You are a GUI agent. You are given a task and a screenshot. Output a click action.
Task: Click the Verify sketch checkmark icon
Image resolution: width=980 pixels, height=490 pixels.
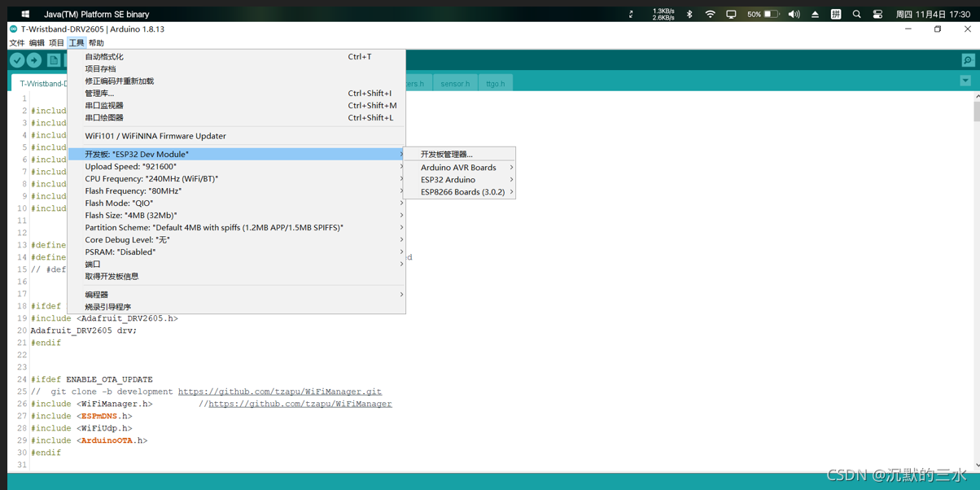(17, 60)
